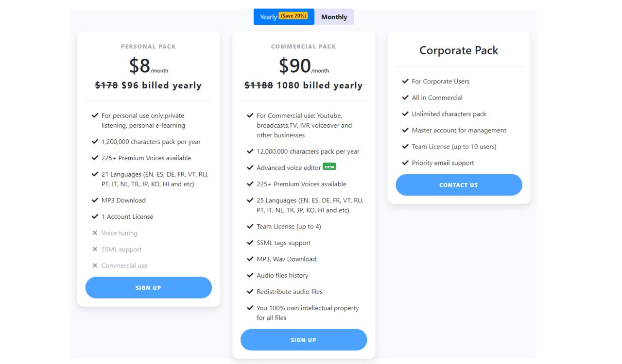The width and height of the screenshot is (622, 364).
Task: Click the X icon beside Voice tuning
Action: pos(95,233)
